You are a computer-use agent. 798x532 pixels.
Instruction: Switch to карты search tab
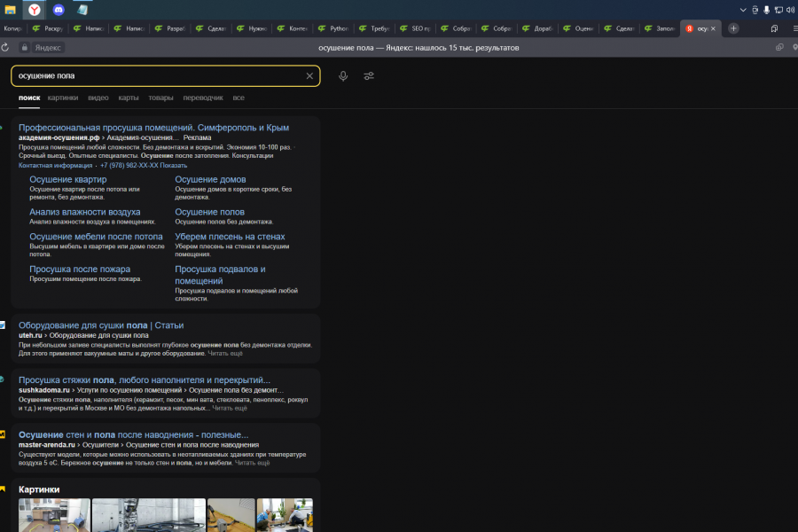pos(129,98)
